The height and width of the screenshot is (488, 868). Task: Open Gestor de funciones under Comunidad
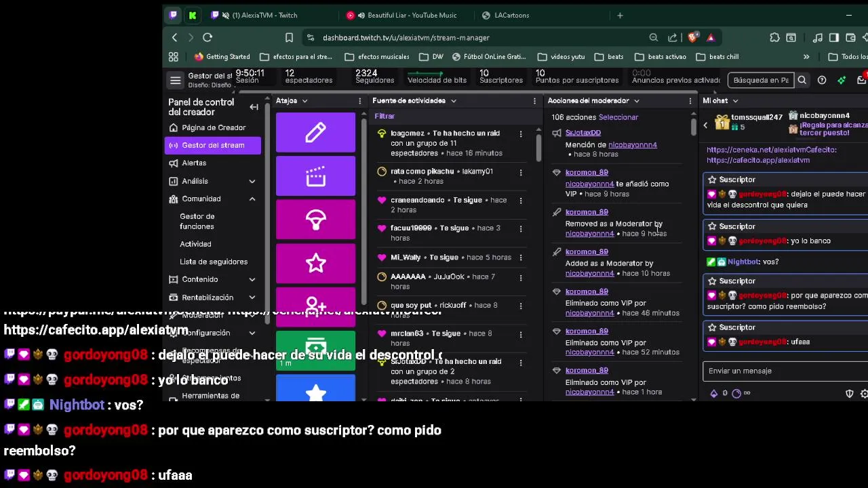[x=197, y=222]
